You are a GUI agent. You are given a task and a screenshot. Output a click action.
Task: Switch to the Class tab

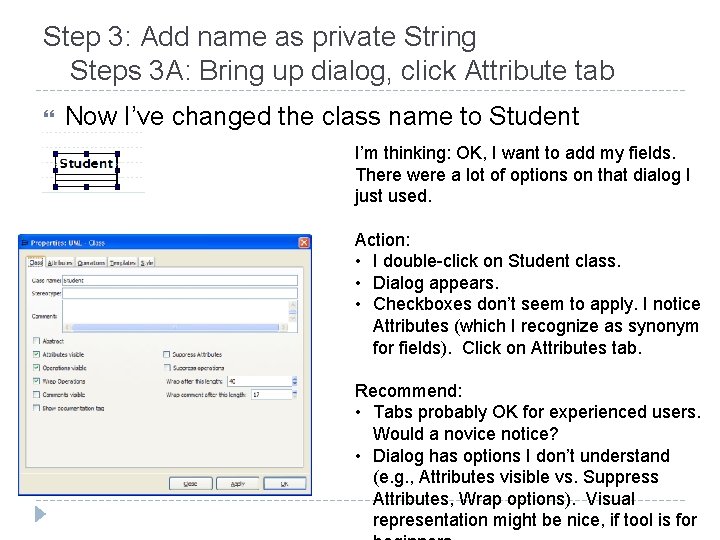tap(36, 262)
